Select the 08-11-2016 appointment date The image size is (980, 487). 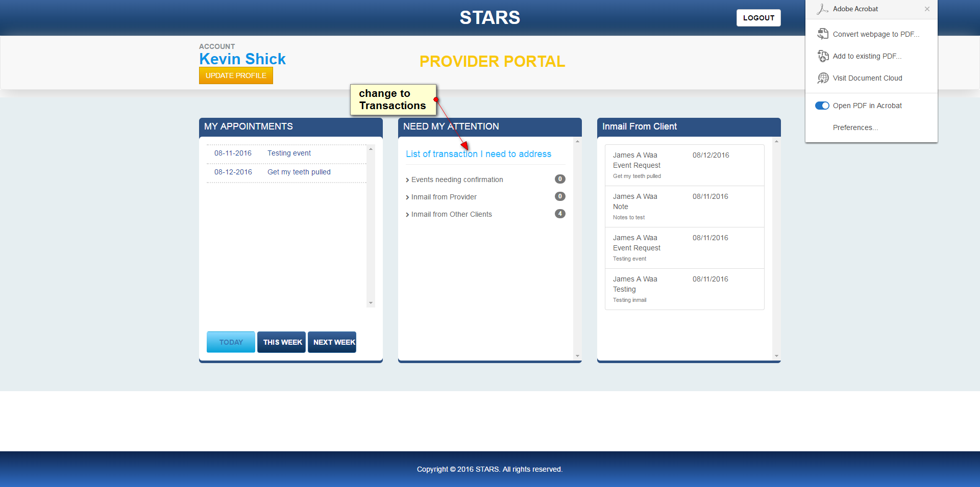click(x=233, y=153)
